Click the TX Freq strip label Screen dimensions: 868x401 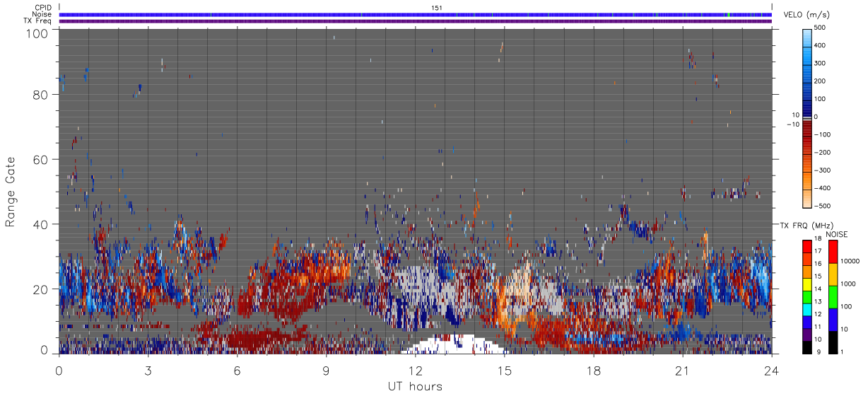(37, 21)
